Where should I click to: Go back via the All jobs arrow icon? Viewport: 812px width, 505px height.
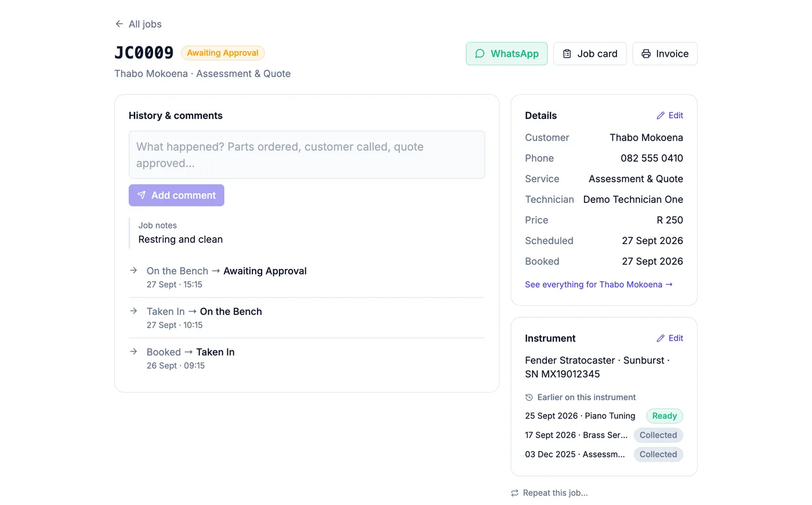[x=119, y=24]
